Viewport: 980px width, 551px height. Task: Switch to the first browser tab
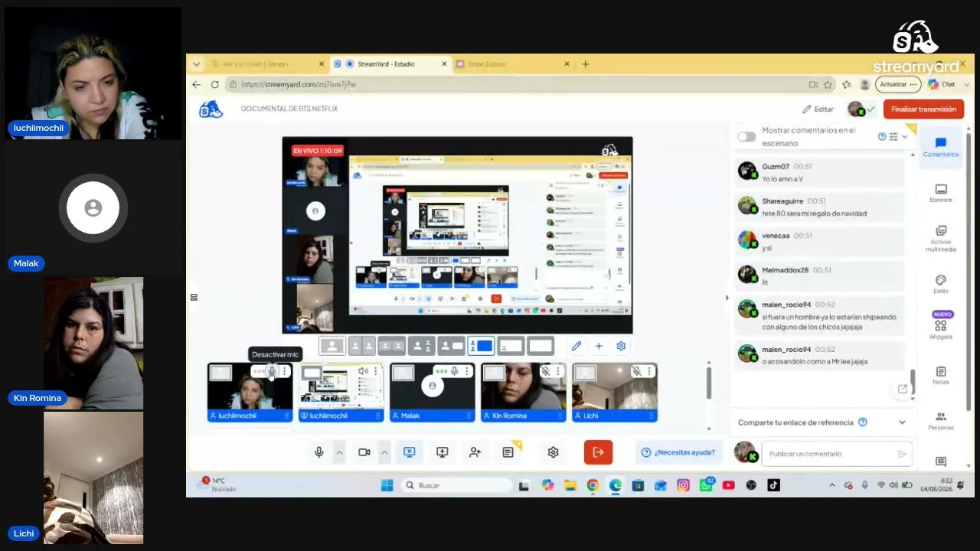point(266,64)
